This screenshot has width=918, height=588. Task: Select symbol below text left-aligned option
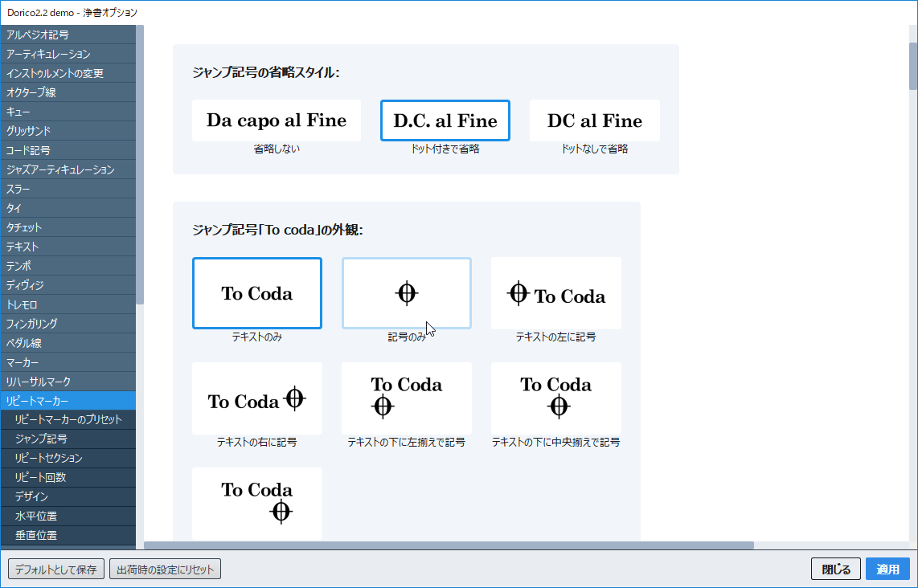point(406,398)
